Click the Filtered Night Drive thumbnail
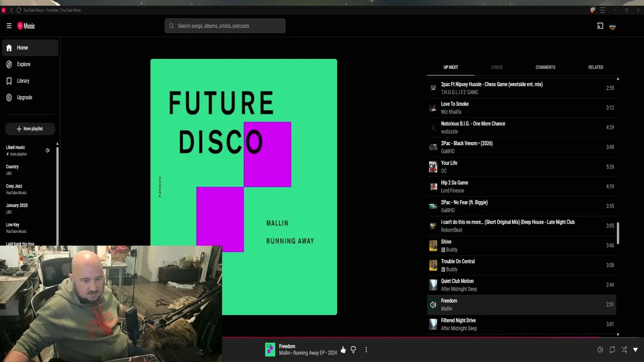 point(433,324)
